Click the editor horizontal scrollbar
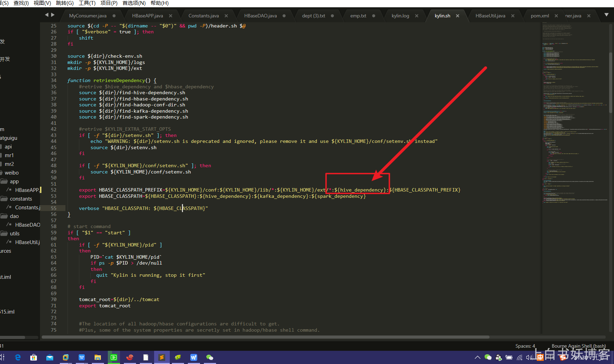This screenshot has height=364, width=614. (265, 337)
